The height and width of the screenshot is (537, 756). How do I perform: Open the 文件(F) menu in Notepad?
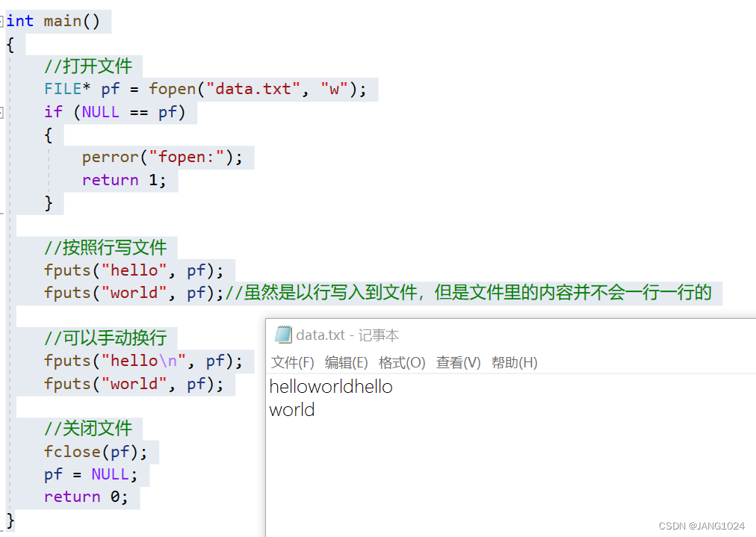(292, 362)
